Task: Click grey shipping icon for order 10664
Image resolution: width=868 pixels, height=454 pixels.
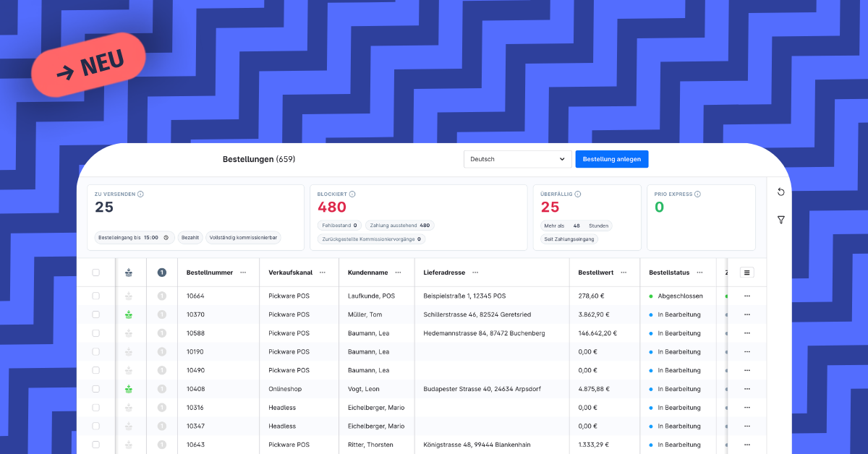Action: coord(129,296)
